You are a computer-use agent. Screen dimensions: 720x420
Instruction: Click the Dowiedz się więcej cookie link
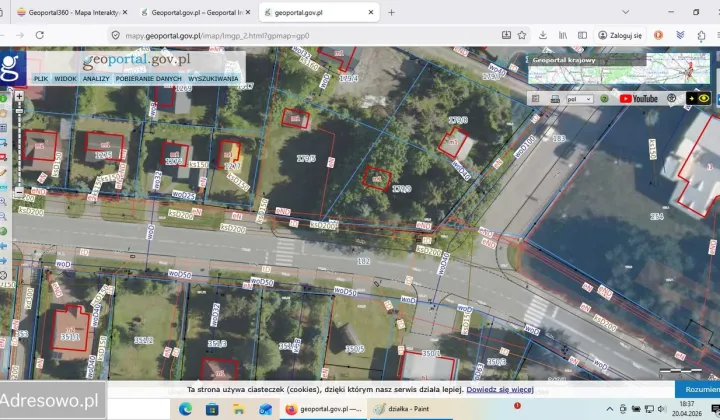tap(499, 389)
